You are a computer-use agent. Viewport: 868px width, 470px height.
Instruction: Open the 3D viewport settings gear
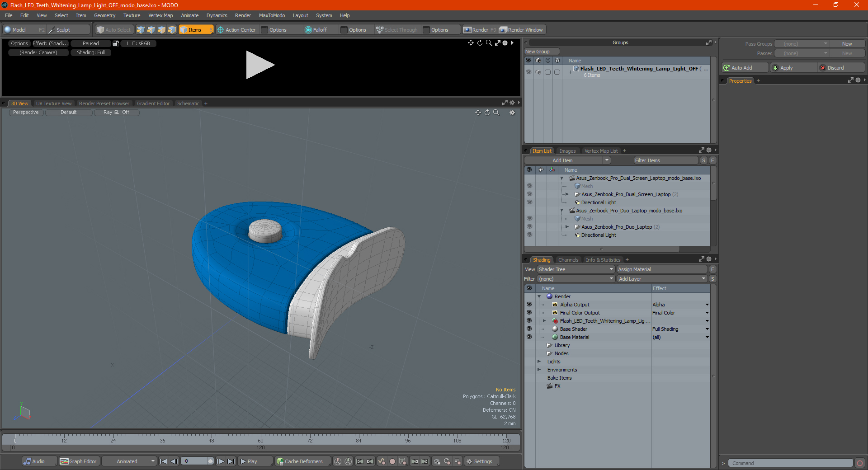pyautogui.click(x=512, y=113)
